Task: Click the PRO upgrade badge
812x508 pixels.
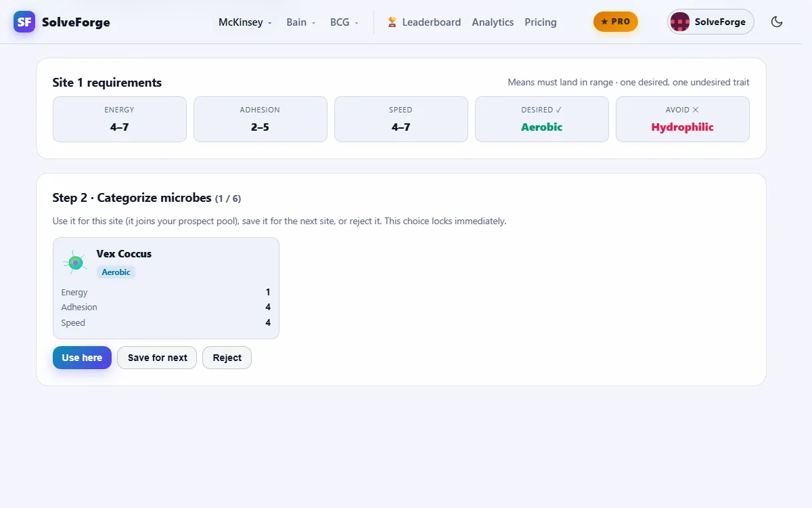Action: pos(616,22)
